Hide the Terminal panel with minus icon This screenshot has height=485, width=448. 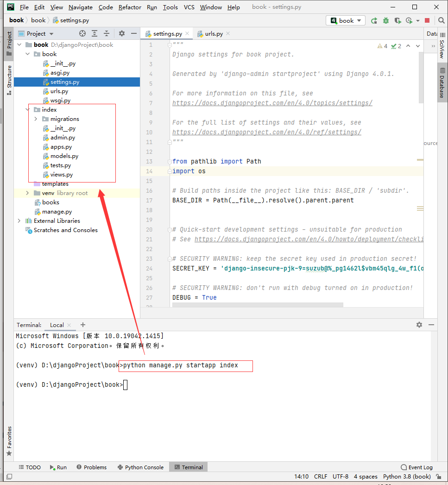click(x=431, y=325)
